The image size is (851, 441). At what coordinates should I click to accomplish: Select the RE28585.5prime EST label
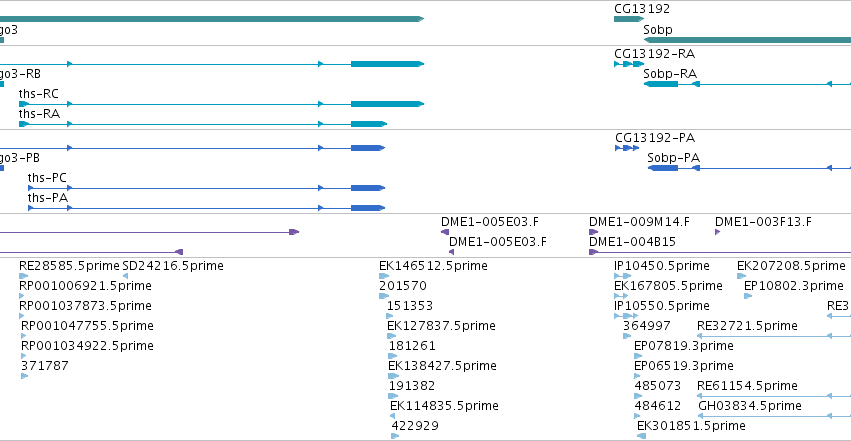tap(69, 266)
